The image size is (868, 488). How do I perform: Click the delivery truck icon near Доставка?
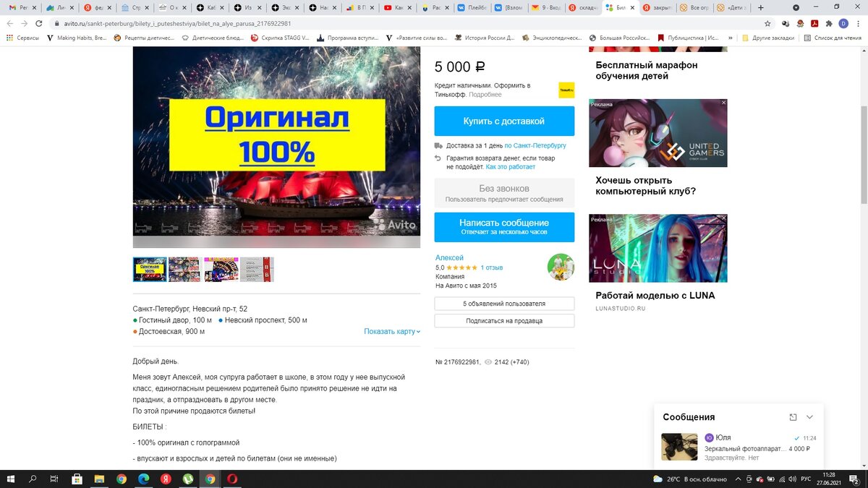pyautogui.click(x=437, y=145)
